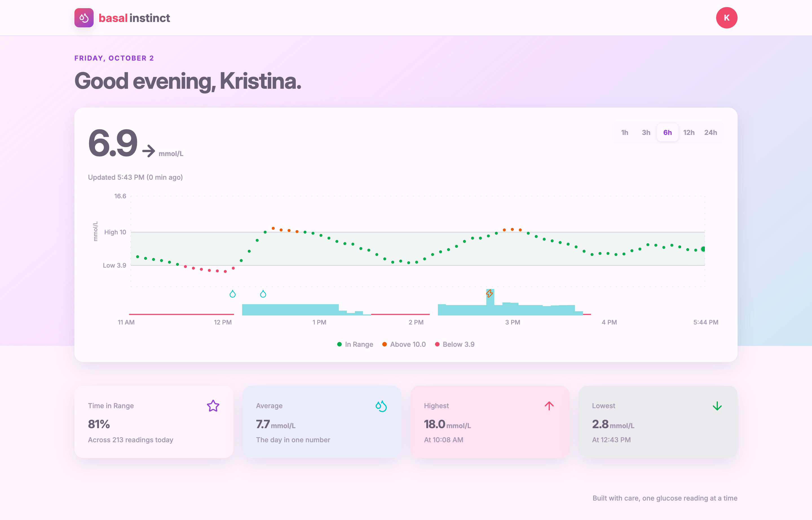Click the 'basal instinct' brand name
812x520 pixels.
[x=134, y=18]
